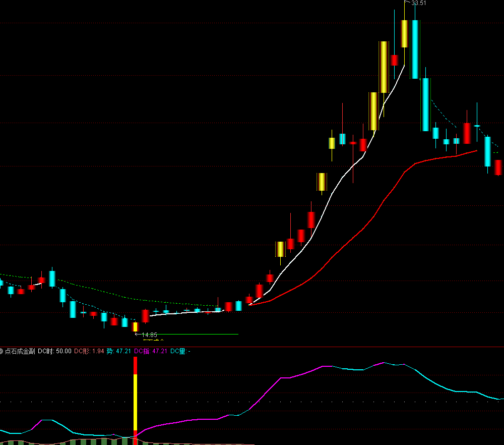Click the last red candlestick at right edge
Image resolution: width=504 pixels, height=445 pixels.
tap(498, 167)
